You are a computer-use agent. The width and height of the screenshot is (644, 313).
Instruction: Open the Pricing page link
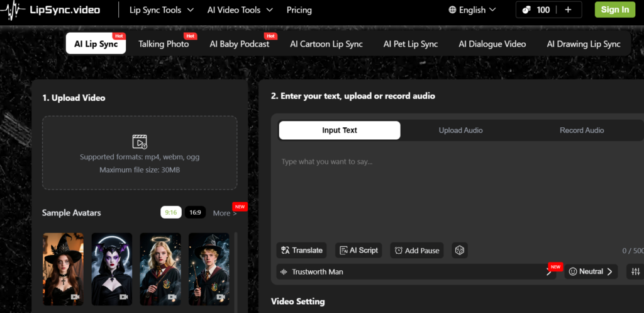(299, 10)
